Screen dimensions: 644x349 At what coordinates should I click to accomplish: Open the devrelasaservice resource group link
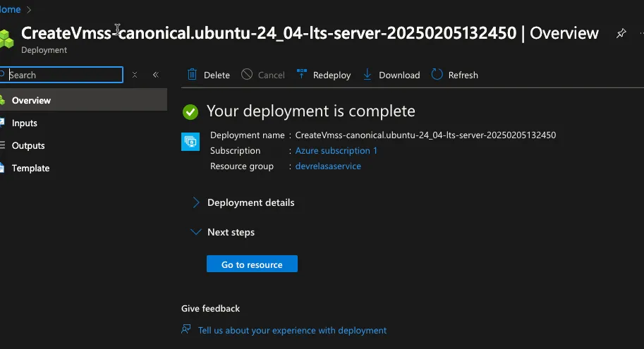click(328, 166)
